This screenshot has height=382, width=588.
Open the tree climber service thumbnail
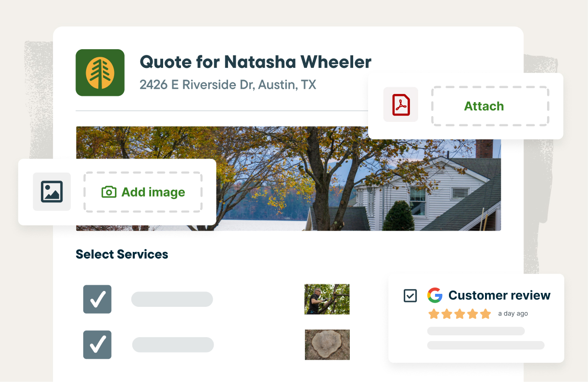pyautogui.click(x=327, y=299)
